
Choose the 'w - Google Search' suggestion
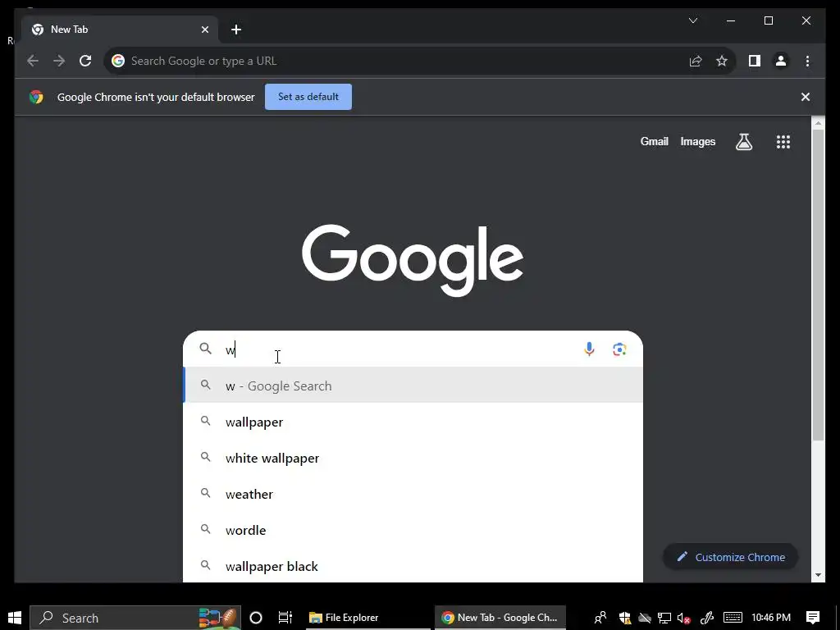point(413,386)
